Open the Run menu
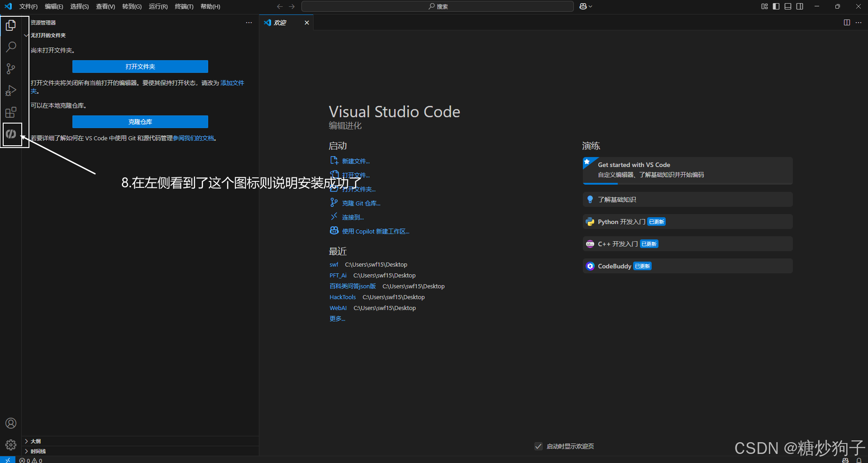This screenshot has height=463, width=868. pyautogui.click(x=158, y=6)
